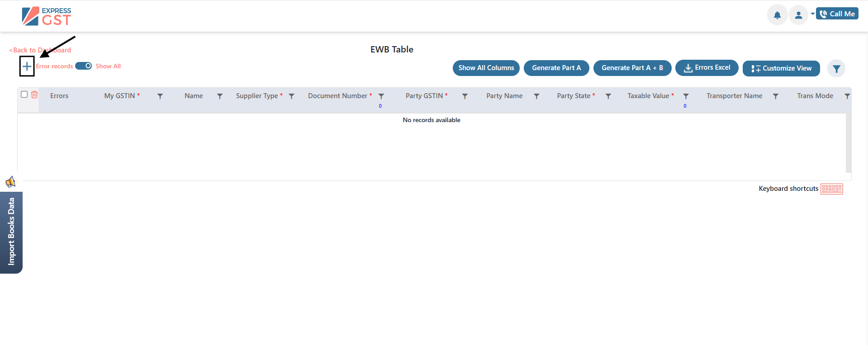The image size is (868, 346).
Task: Click the plus icon to add record
Action: [27, 66]
